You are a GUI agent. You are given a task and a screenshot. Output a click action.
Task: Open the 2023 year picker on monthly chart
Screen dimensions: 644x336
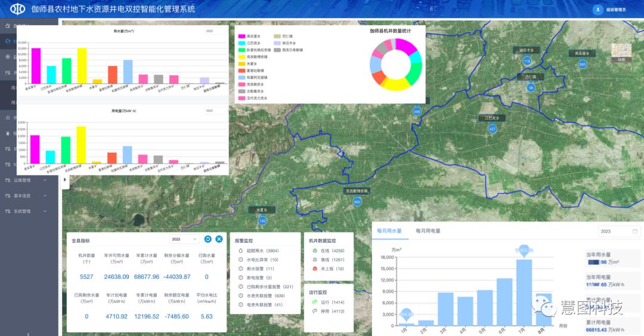point(619,231)
